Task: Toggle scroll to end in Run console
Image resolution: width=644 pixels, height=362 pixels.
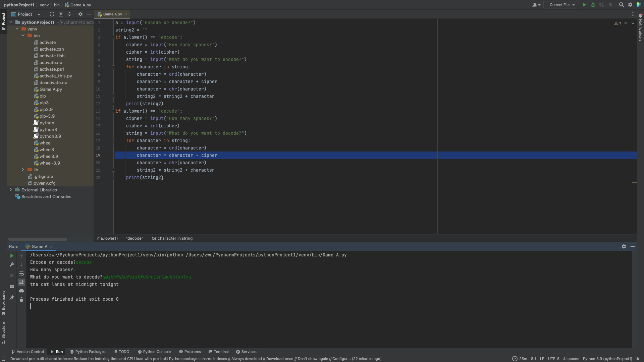Action: (21, 282)
